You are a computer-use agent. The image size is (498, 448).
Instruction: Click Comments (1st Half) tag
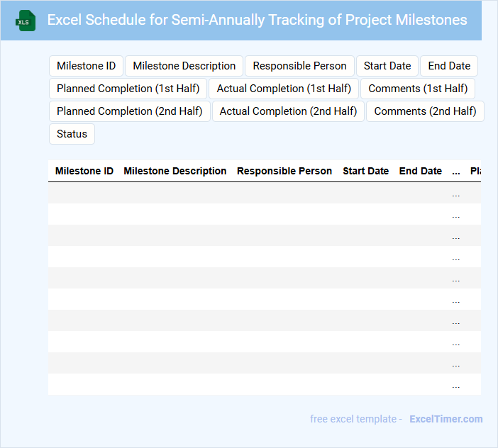[418, 89]
